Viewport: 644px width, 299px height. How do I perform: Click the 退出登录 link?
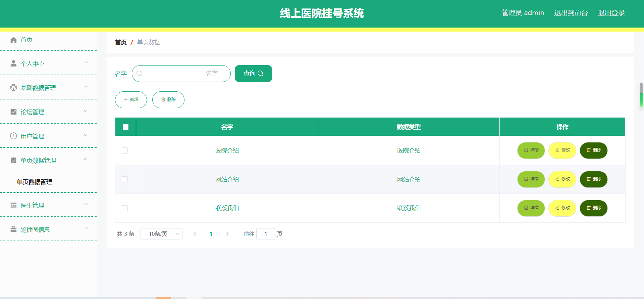click(x=611, y=13)
